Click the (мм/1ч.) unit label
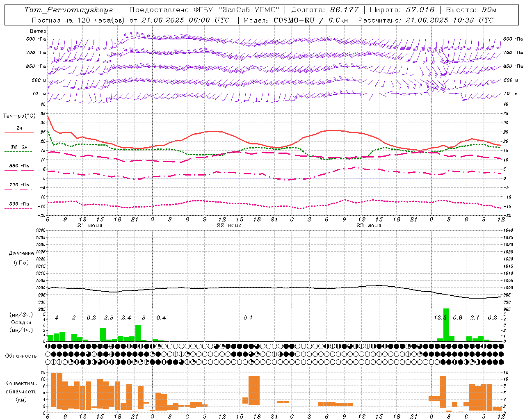This screenshot has width=525, height=420. [21, 330]
